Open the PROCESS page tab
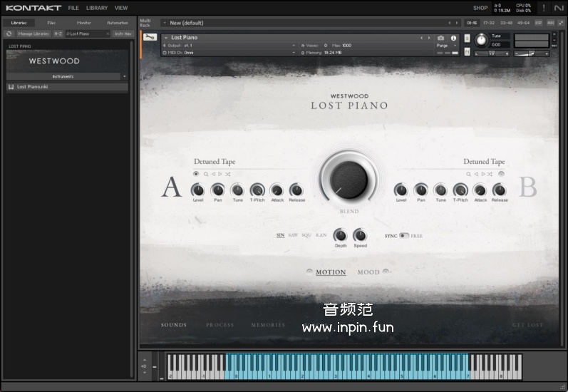This screenshot has height=392, width=568. tap(220, 325)
